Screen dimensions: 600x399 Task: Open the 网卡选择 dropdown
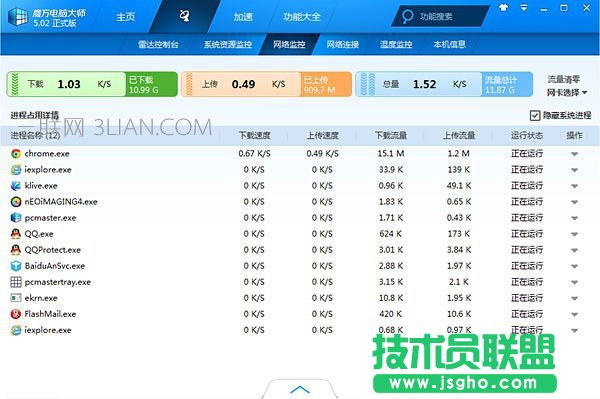pos(567,92)
